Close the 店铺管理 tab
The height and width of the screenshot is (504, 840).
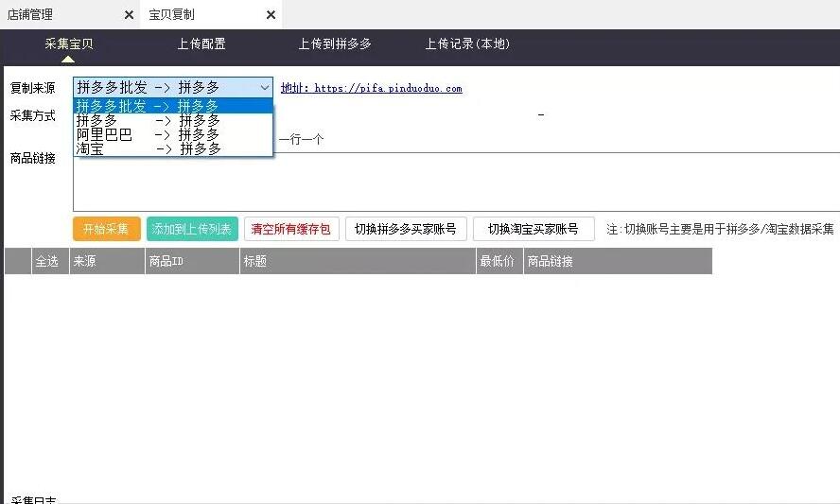pyautogui.click(x=129, y=15)
